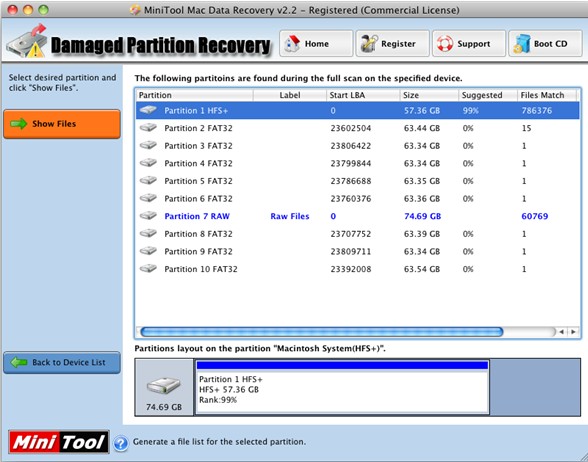This screenshot has height=462, width=588.
Task: Click the Support lifebuoy icon
Action: pos(445,44)
